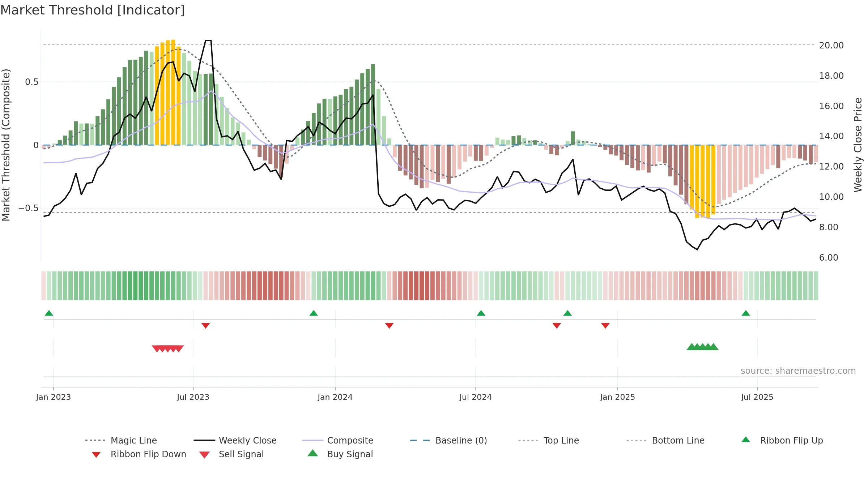Image resolution: width=868 pixels, height=488 pixels.
Task: Toggle the Top Line legend entry
Action: pyautogui.click(x=549, y=440)
